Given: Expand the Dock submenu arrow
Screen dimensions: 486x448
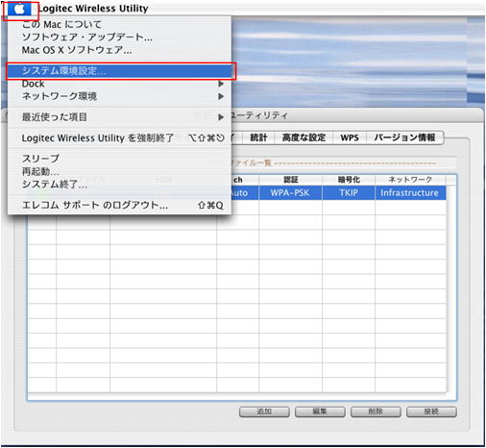Looking at the screenshot, I should pyautogui.click(x=221, y=84).
